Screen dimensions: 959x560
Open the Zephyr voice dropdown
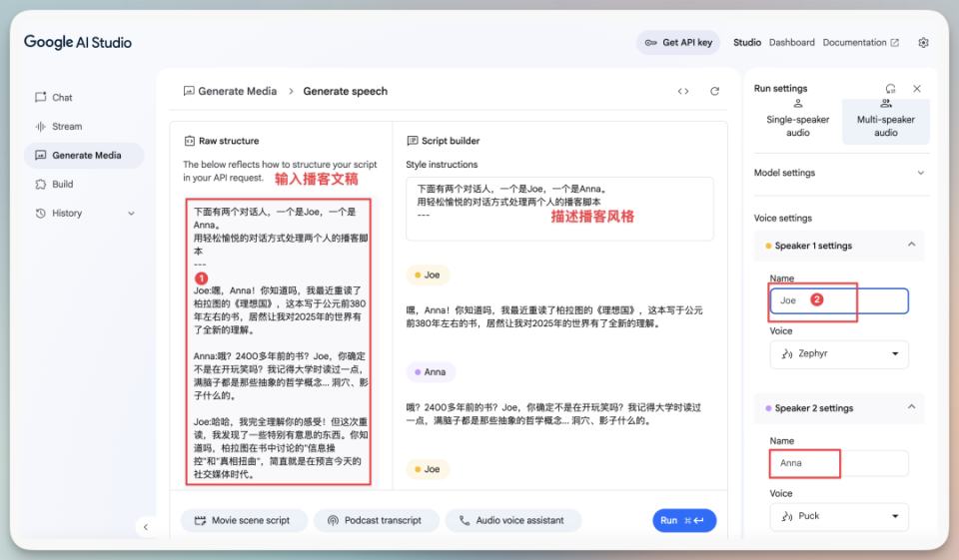pyautogui.click(x=839, y=354)
